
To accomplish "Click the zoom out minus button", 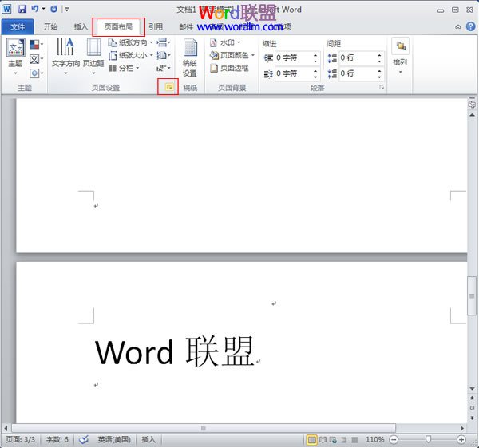I will pyautogui.click(x=394, y=440).
